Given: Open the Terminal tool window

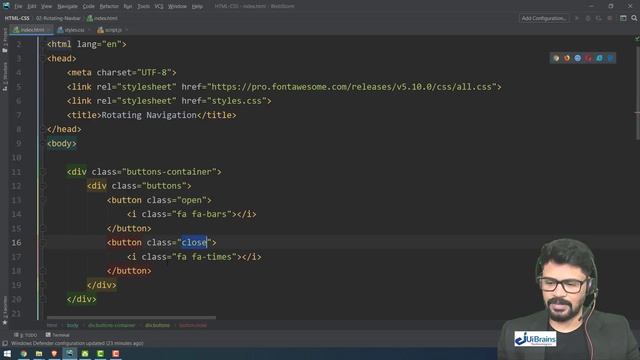Looking at the screenshot, I should point(58,335).
